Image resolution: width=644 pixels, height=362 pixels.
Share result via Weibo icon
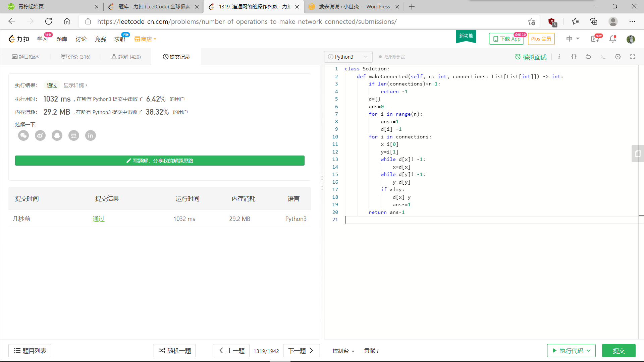[40, 135]
